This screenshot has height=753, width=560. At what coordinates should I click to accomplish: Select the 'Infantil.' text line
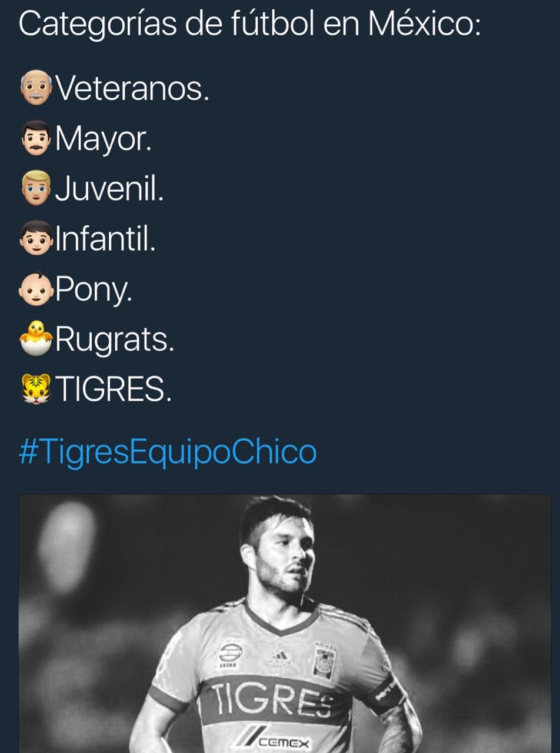coord(106,239)
